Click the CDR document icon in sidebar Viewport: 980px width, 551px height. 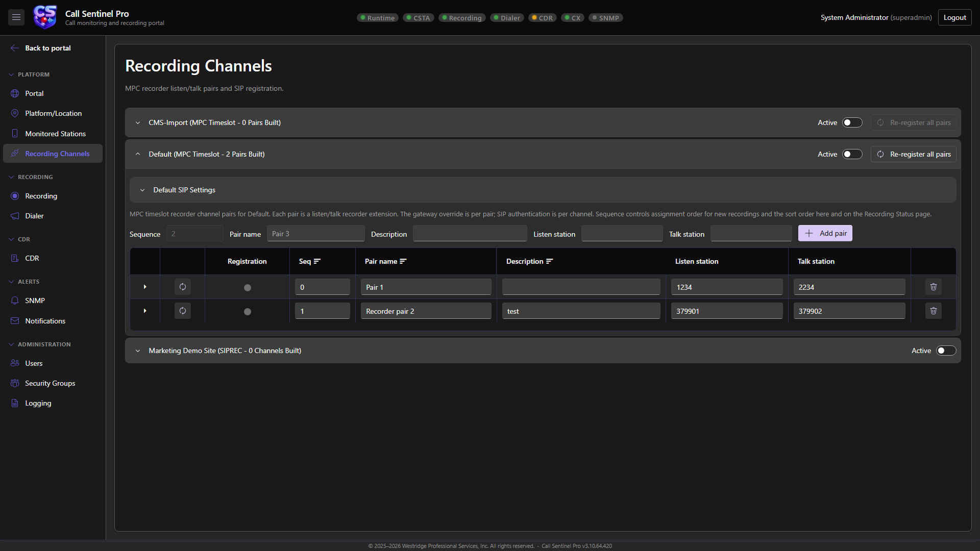point(15,258)
